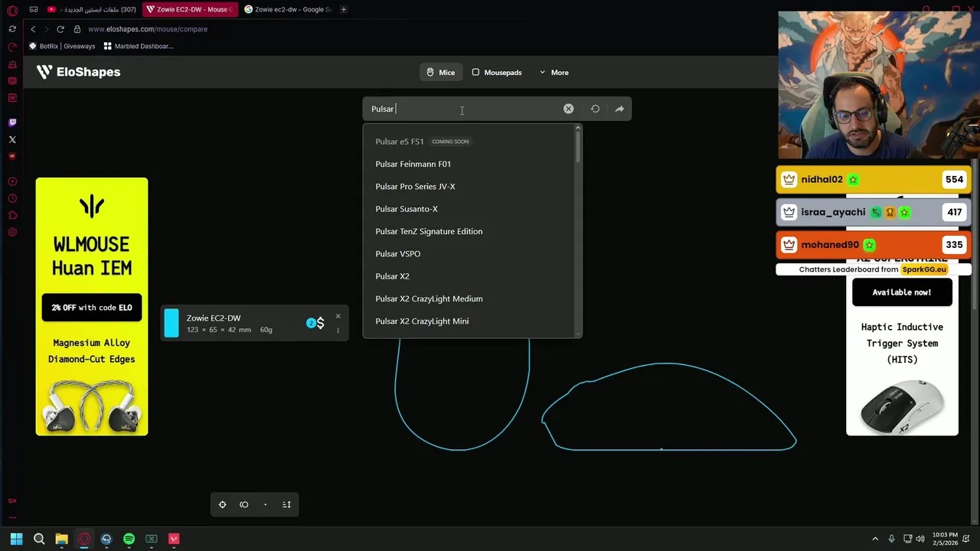The image size is (980, 551).
Task: Switch to the Zowie ec2-dw Google Search tab
Action: [287, 9]
